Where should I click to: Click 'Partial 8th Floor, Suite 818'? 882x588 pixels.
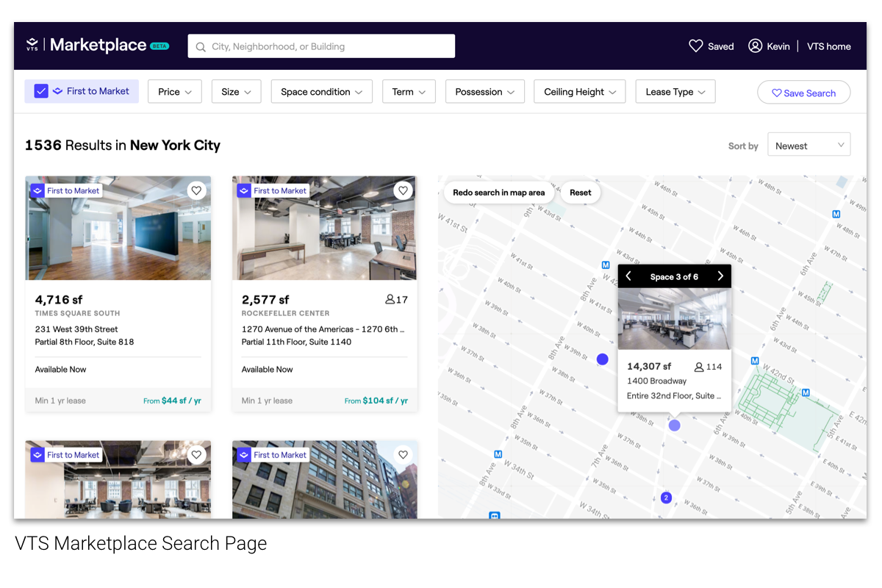85,342
